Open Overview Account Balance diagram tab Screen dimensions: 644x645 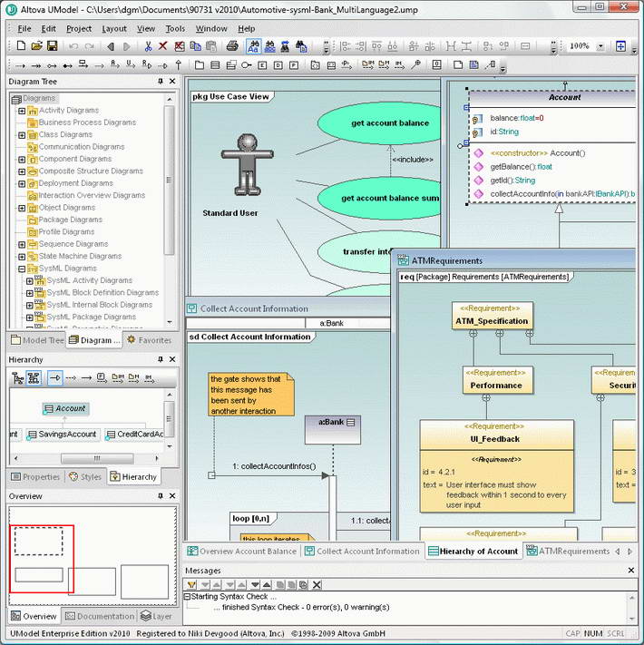(242, 552)
